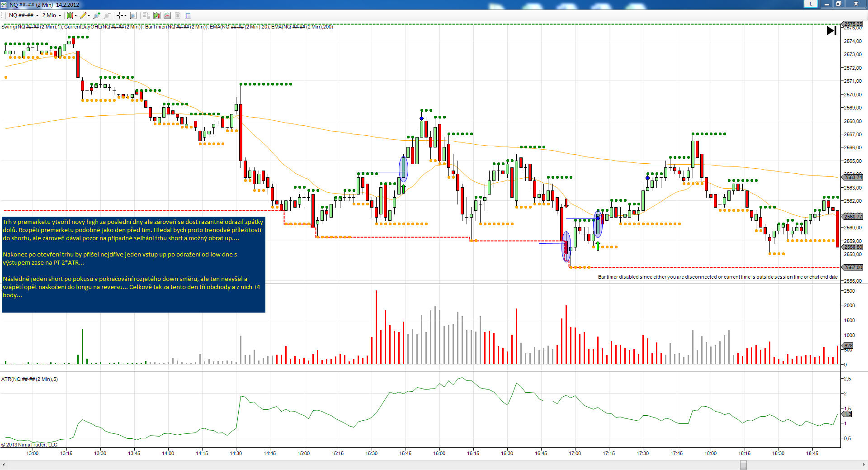Minimize the chart window
The image size is (868, 470).
(827, 4)
